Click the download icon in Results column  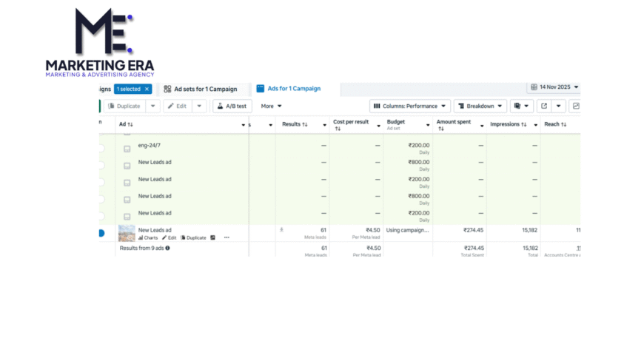click(x=281, y=230)
